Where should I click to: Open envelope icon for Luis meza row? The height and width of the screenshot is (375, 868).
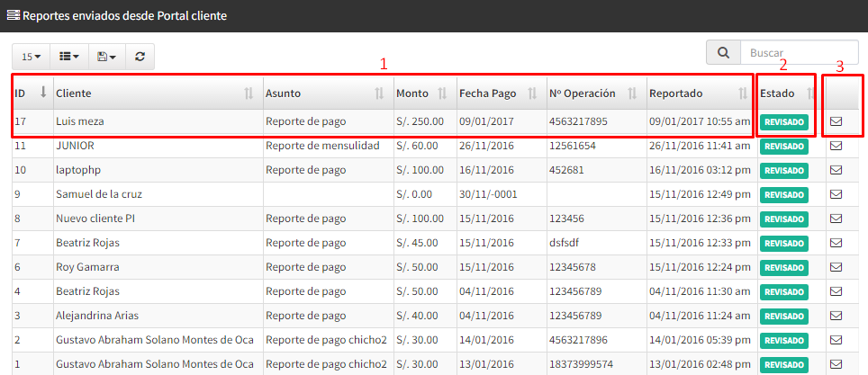tap(836, 121)
